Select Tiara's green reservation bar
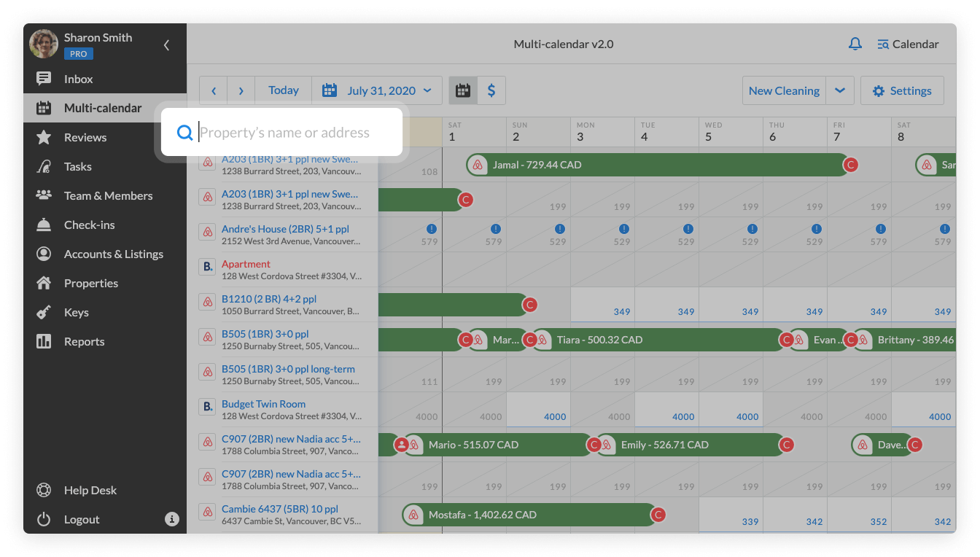This screenshot has width=980, height=557. point(656,340)
